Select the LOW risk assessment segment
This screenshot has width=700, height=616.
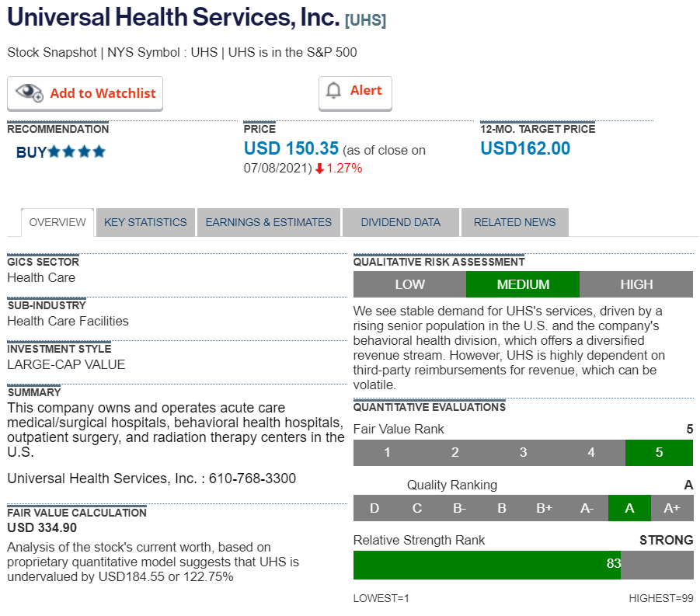(409, 284)
